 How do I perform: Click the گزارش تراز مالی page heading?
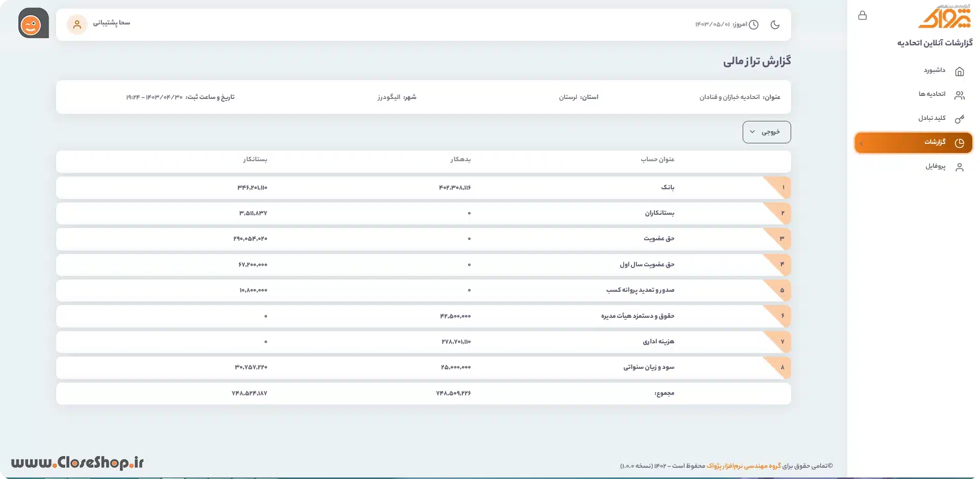coord(757,61)
